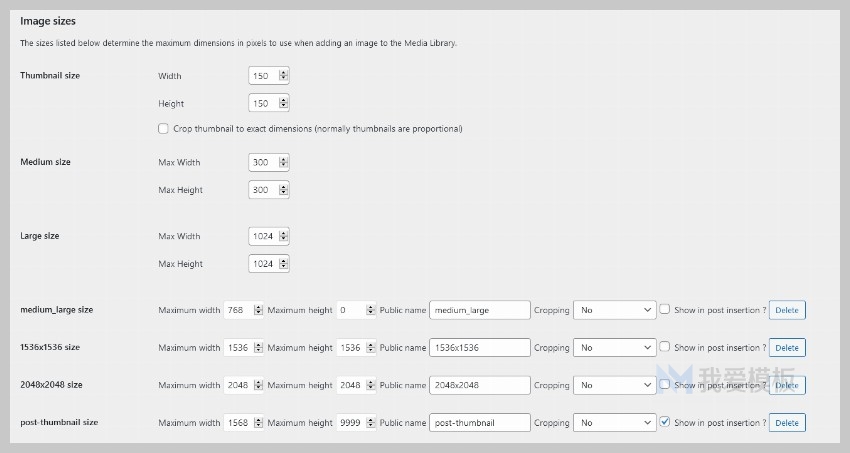Image resolution: width=850 pixels, height=453 pixels.
Task: Click the post-thumbnail Maximum height stepper arrows
Action: pos(370,423)
